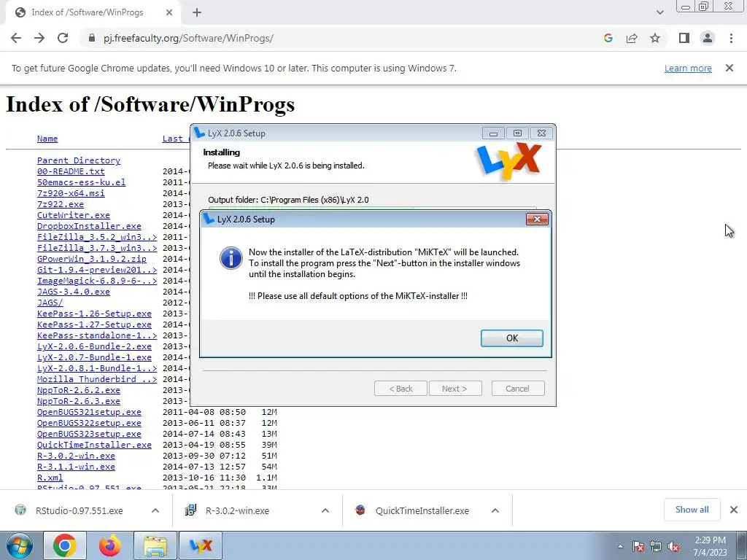Open the JAGS/ directory link

tap(50, 303)
